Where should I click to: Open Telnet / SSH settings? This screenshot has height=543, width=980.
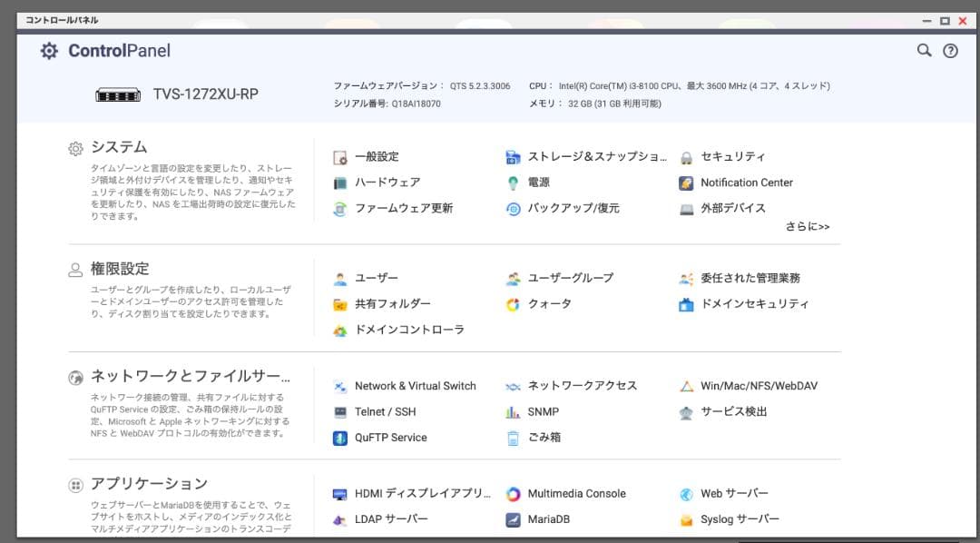click(x=385, y=412)
